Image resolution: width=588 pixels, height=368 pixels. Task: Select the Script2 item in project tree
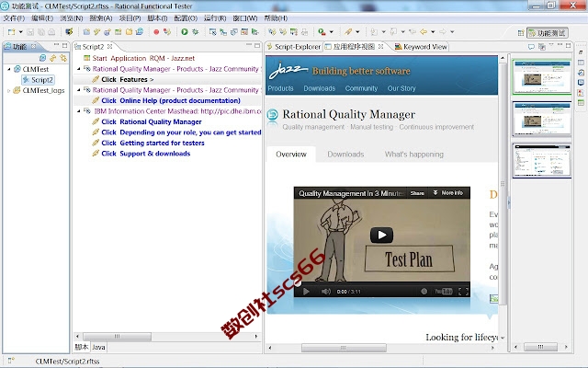point(39,80)
